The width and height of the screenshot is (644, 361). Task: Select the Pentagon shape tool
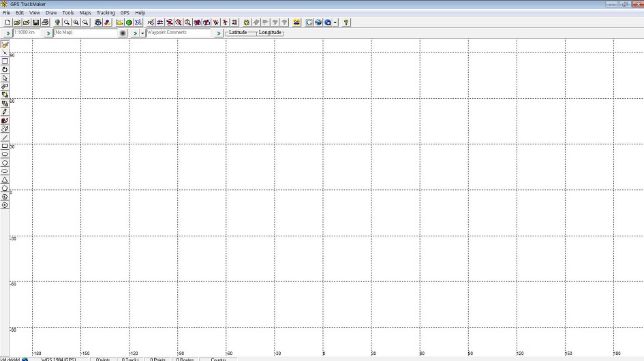coord(5,188)
